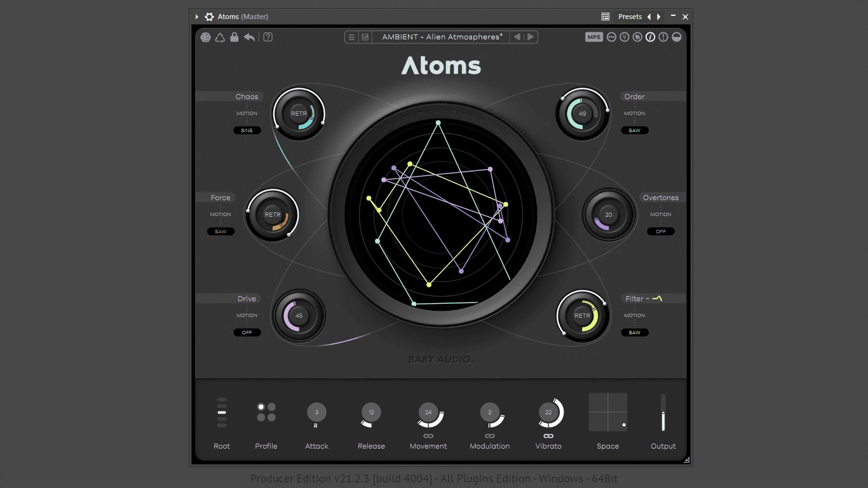Click the Movement knob showing 24
The image size is (868, 488).
click(428, 412)
